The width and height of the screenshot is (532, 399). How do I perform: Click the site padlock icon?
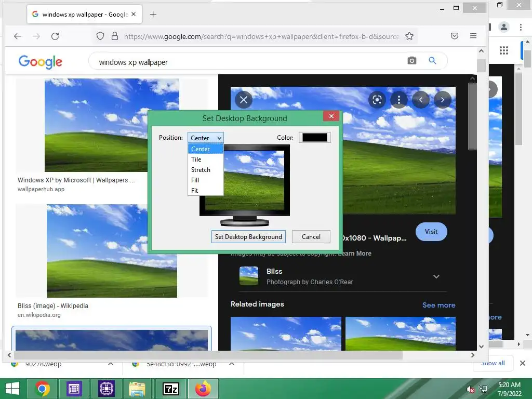[115, 36]
